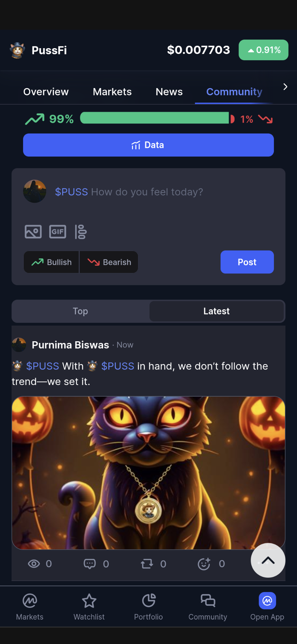Add a GIF to the post
This screenshot has height=644, width=297.
57,232
